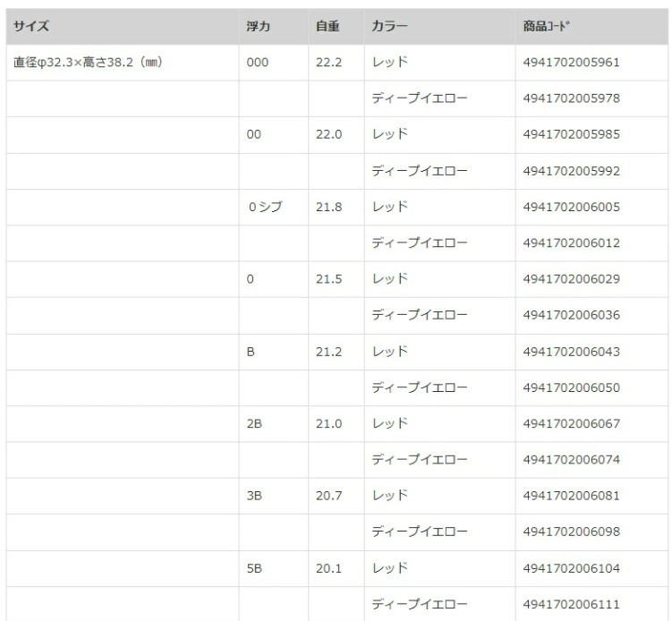This screenshot has width=672, height=621.
Task: Select buoyancy cell 5B
Action: 254,568
